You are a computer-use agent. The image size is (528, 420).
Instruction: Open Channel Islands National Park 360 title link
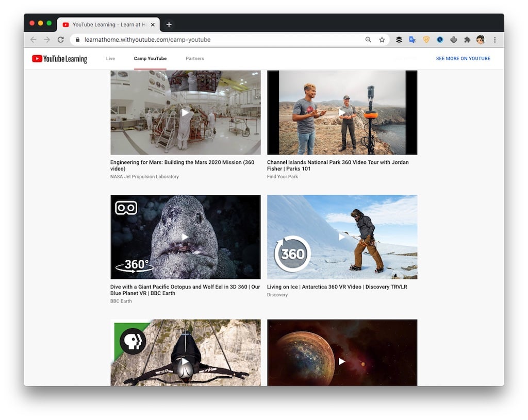tap(338, 165)
